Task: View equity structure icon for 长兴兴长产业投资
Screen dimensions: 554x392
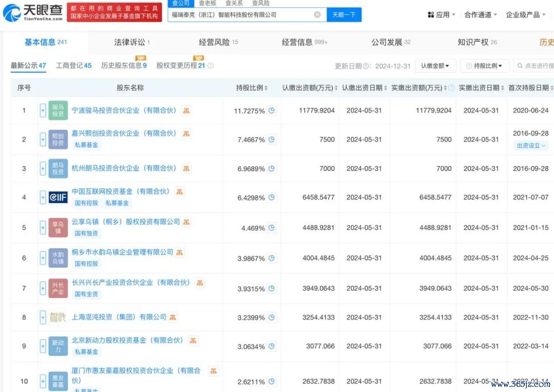Action: [x=200, y=283]
